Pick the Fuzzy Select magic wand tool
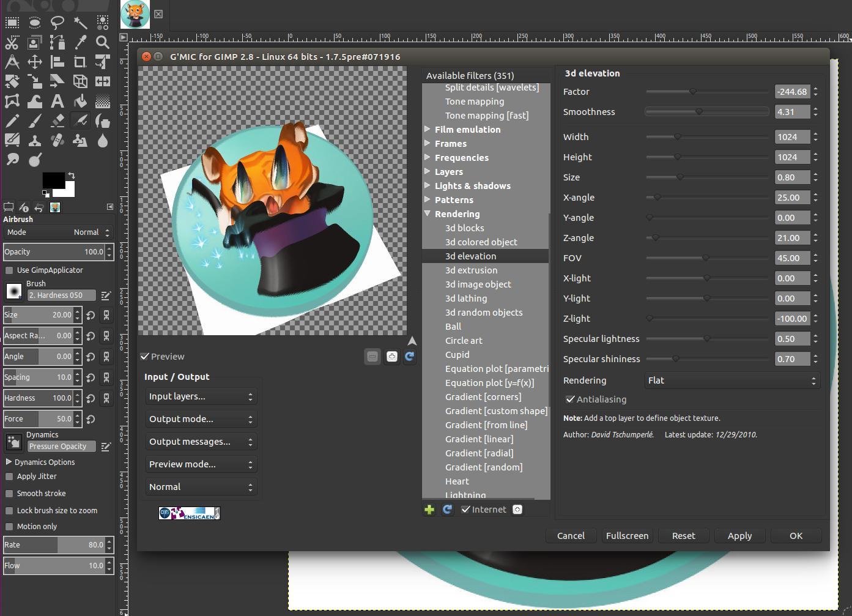Viewport: 852px width, 616px height. [80, 23]
